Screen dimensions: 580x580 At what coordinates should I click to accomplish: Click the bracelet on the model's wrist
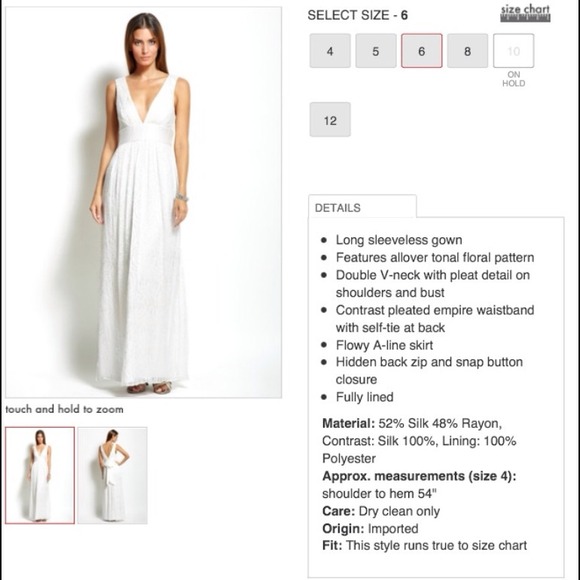point(181,197)
